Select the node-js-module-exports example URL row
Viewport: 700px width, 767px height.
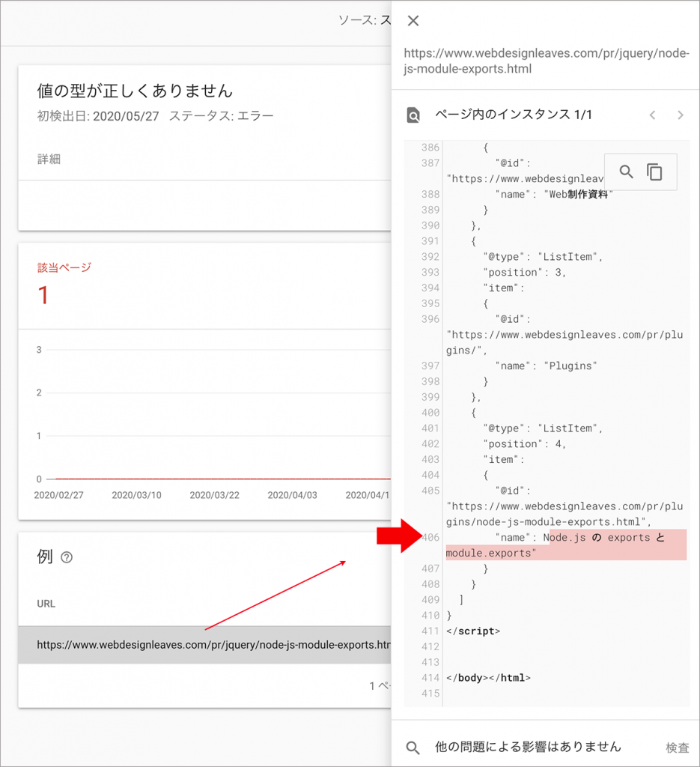(213, 644)
